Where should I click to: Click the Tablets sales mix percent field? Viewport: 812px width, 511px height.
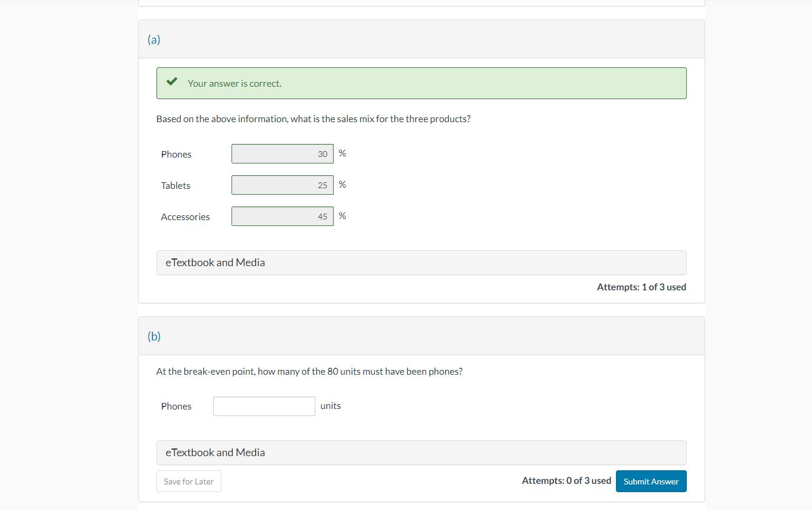coord(282,185)
